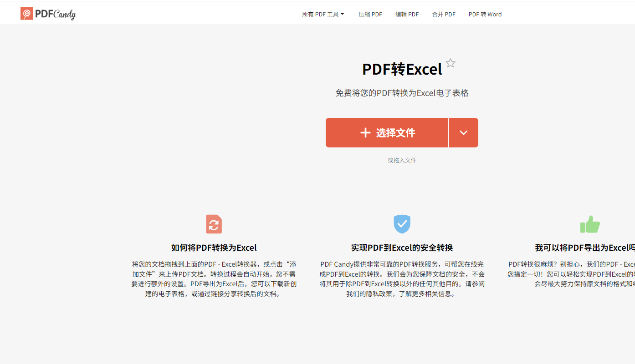The height and width of the screenshot is (364, 635).
Task: Click the 或拖入文件 drop hint text
Action: [x=402, y=160]
